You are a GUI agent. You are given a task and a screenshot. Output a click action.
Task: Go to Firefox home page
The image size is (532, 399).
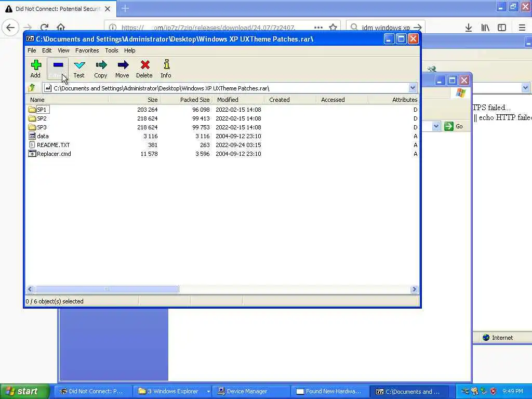[x=61, y=28]
